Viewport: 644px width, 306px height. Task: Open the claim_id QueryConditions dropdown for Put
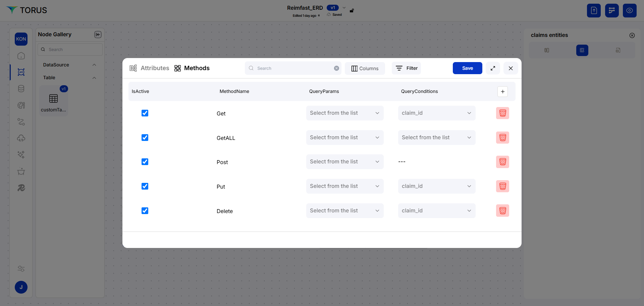436,186
